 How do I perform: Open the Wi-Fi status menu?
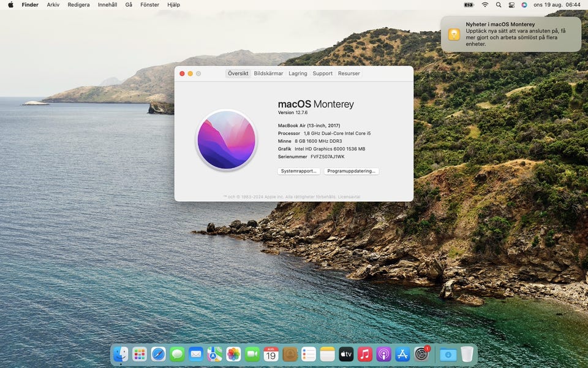pyautogui.click(x=485, y=5)
